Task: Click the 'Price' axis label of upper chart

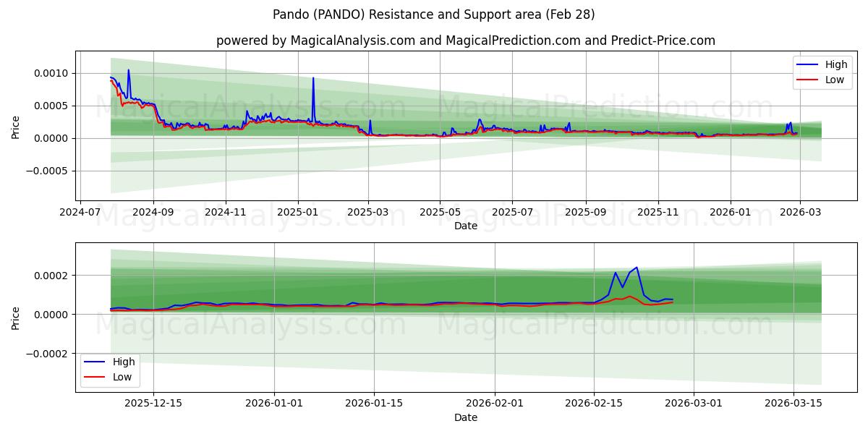Action: (x=16, y=126)
